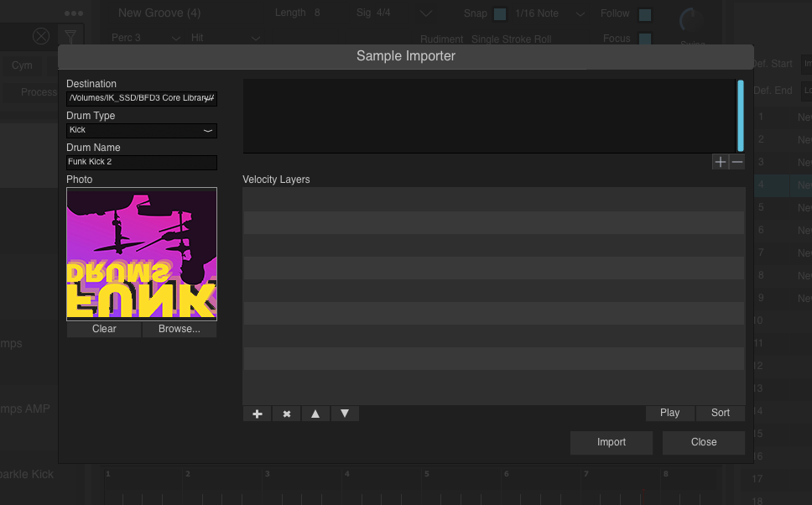Move velocity layer up with the up arrow
This screenshot has height=505, width=812.
pos(315,414)
